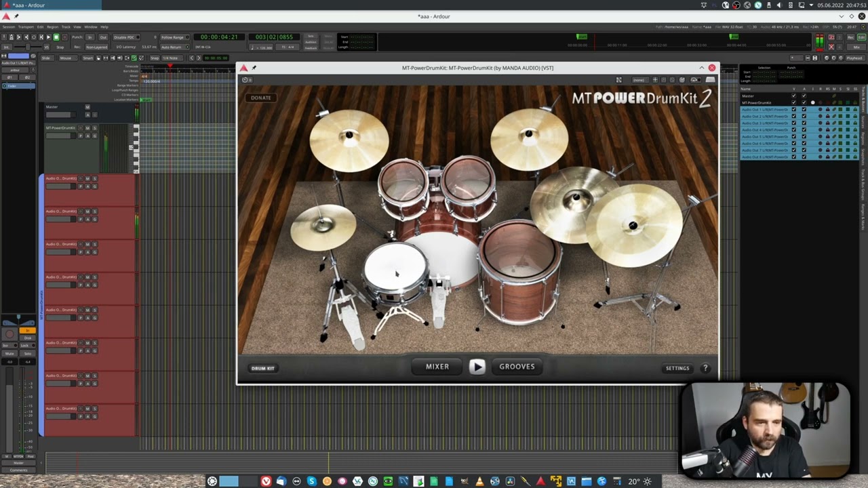The width and height of the screenshot is (868, 488).
Task: Open the Non-Layered record mode dropdown
Action: tap(97, 47)
